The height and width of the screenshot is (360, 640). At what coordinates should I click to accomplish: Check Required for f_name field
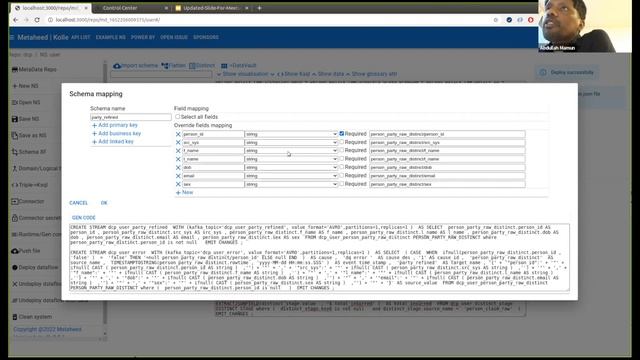(342, 150)
